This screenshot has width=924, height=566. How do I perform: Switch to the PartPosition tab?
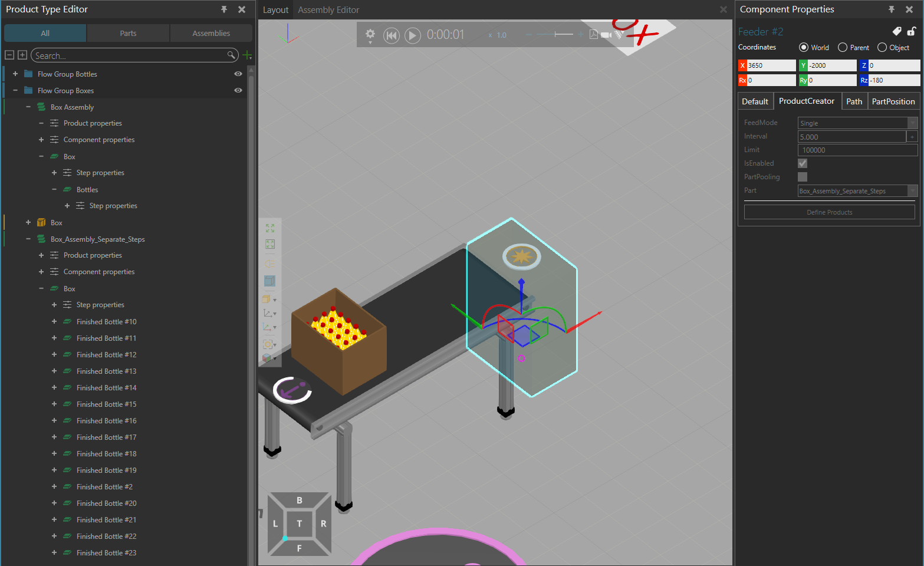[x=893, y=101]
